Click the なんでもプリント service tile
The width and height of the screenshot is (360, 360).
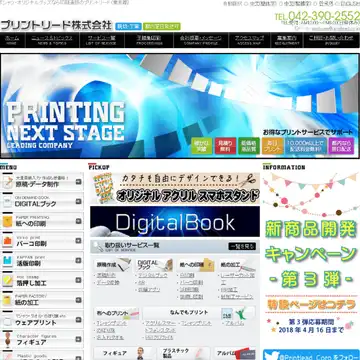pyautogui.click(x=199, y=313)
